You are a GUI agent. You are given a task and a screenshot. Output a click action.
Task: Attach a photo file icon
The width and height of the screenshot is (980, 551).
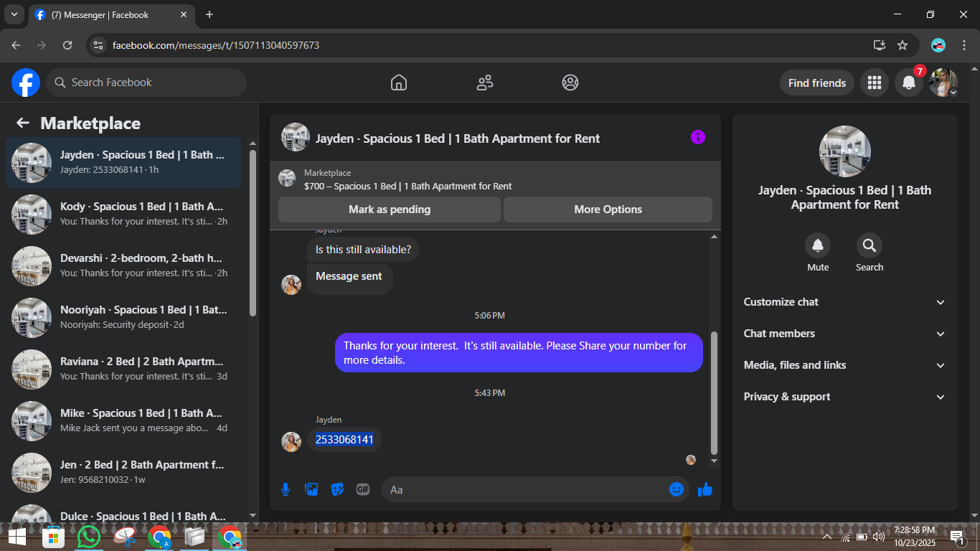point(311,489)
